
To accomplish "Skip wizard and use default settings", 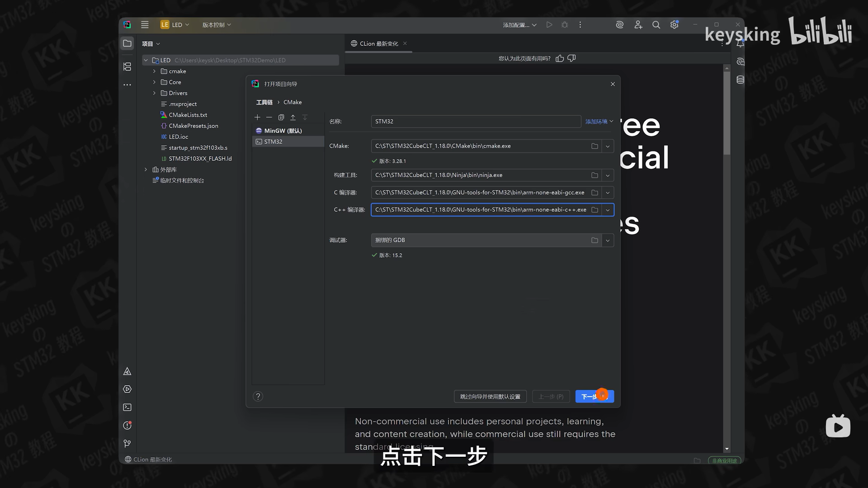I will (x=490, y=397).
